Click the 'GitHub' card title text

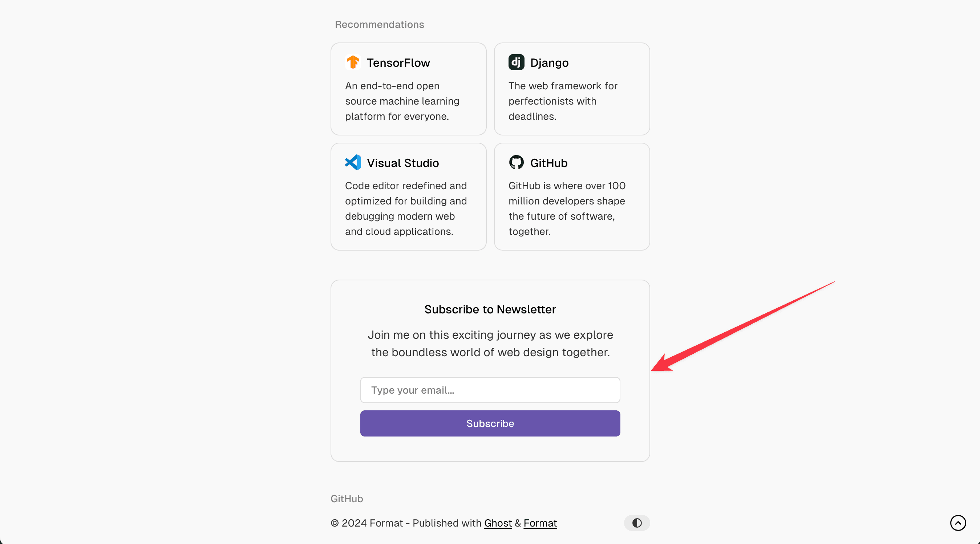point(548,163)
